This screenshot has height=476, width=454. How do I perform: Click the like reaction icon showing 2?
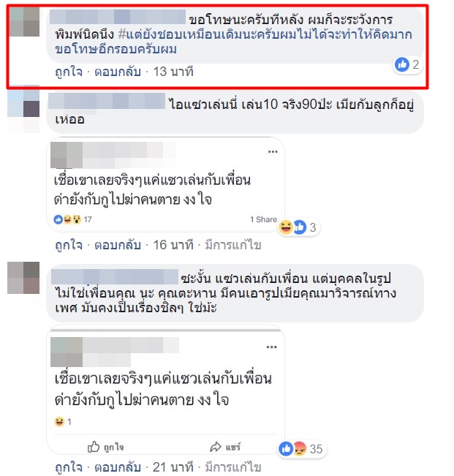[x=402, y=64]
